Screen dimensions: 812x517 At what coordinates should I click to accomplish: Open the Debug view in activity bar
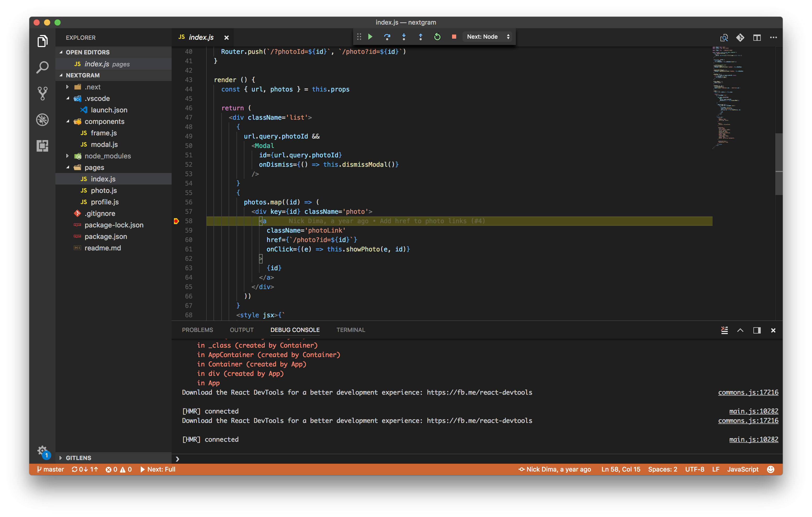42,120
